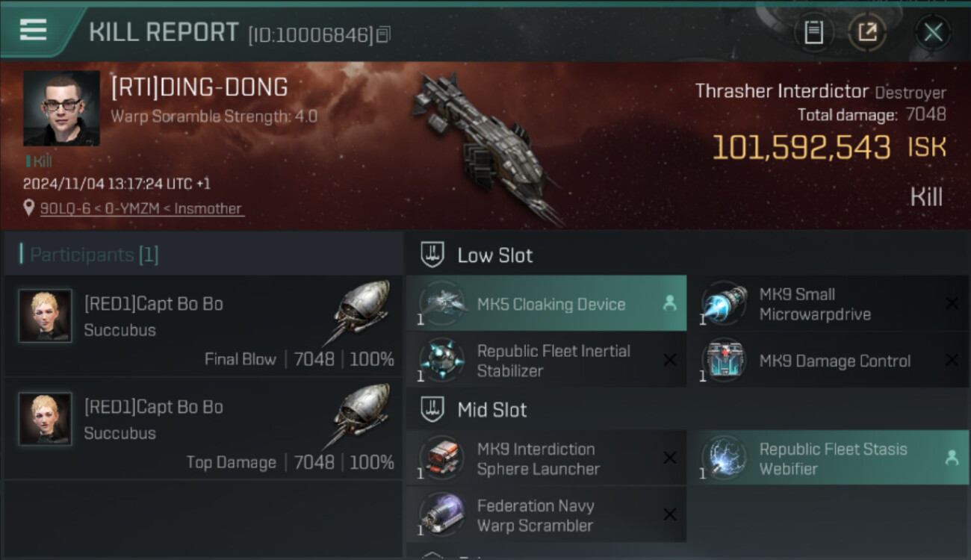This screenshot has height=560, width=971.
Task: Click Succubus ship icon in Top Damage row
Action: [359, 414]
